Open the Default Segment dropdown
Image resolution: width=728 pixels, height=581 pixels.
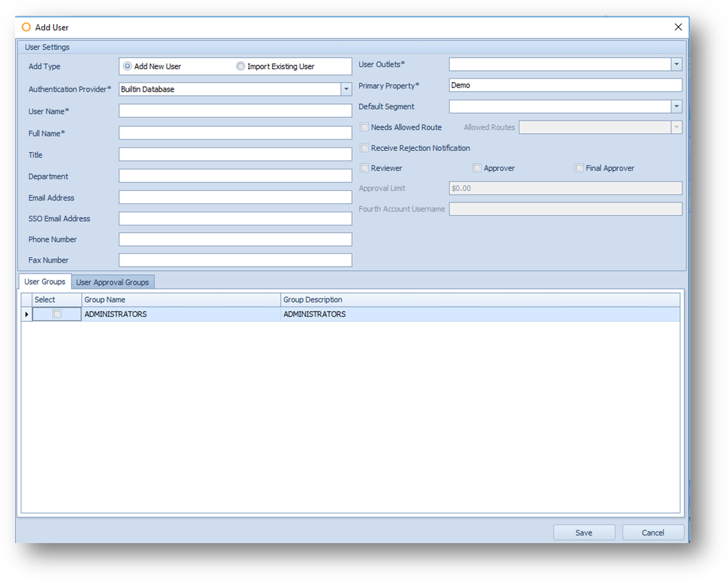coord(676,106)
